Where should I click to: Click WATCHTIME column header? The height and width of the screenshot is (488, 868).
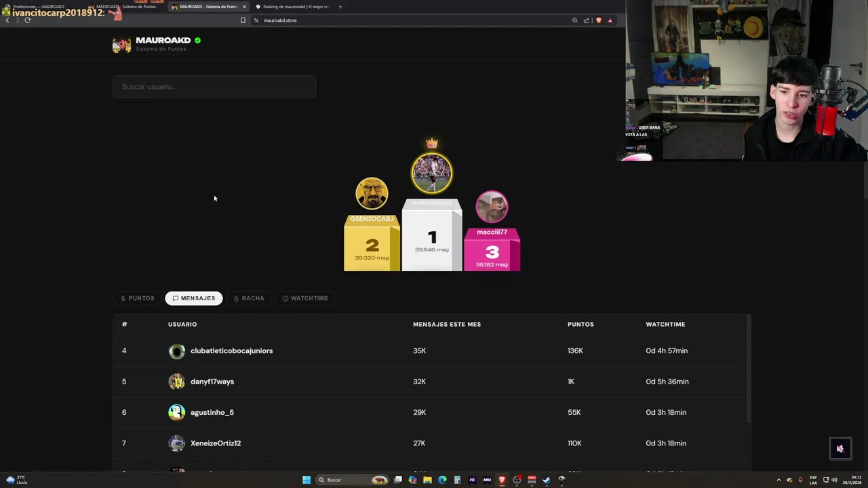coord(665,324)
